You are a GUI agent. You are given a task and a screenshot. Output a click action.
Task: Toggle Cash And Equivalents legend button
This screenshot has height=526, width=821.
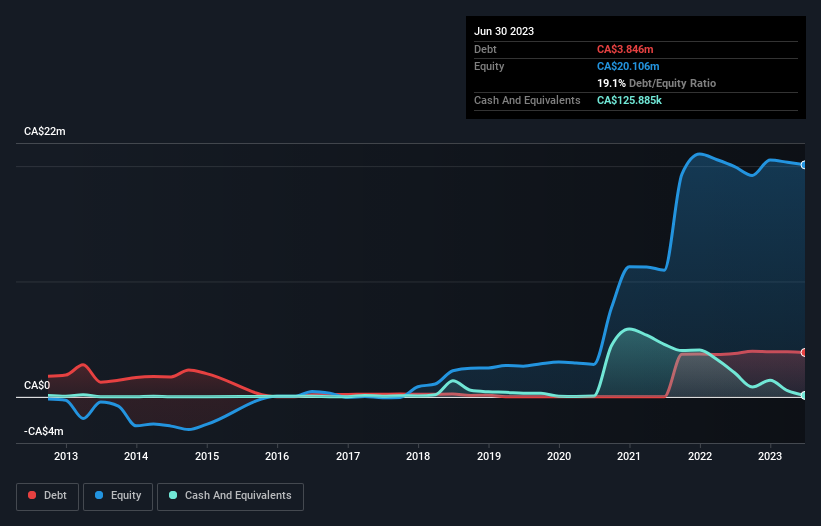pos(230,496)
